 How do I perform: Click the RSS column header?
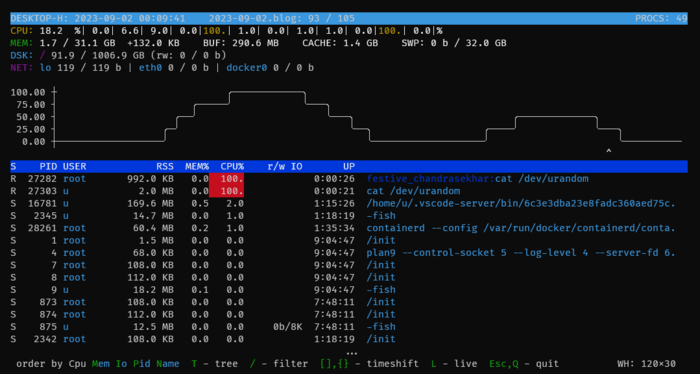tap(165, 166)
